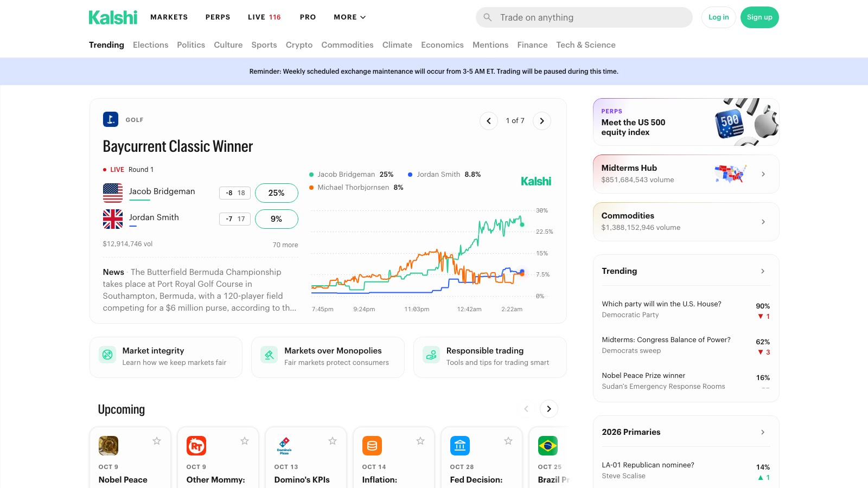Screen dimensions: 868x488
Task: Buy Jordan Smith at 9%
Action: (x=277, y=219)
